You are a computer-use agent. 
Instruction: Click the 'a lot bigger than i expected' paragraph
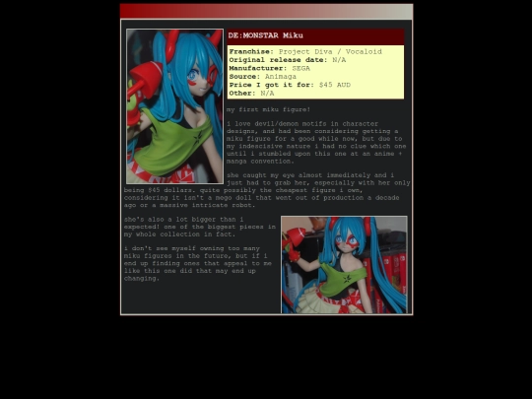(x=199, y=227)
